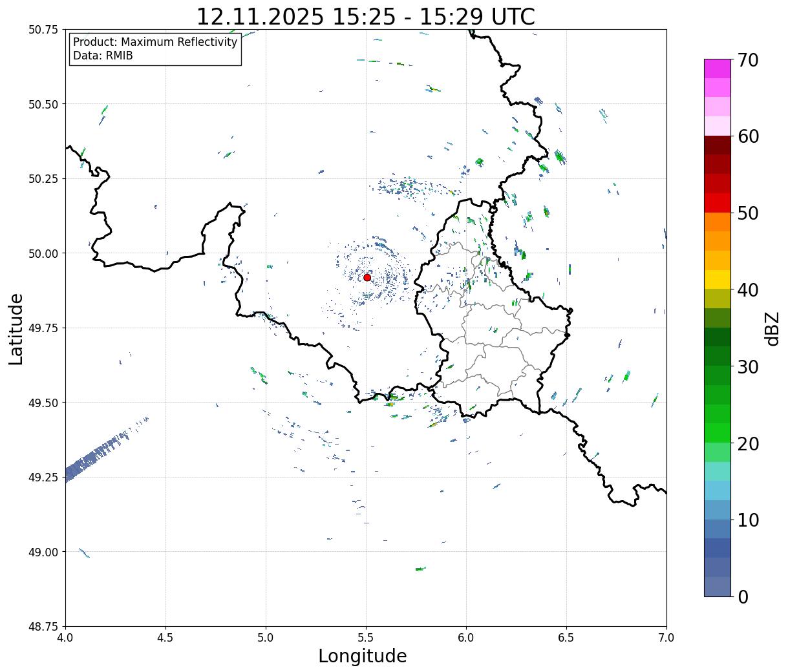Click the bright red swatch just above 50
Screen dimensions: 788x672
tap(717, 202)
